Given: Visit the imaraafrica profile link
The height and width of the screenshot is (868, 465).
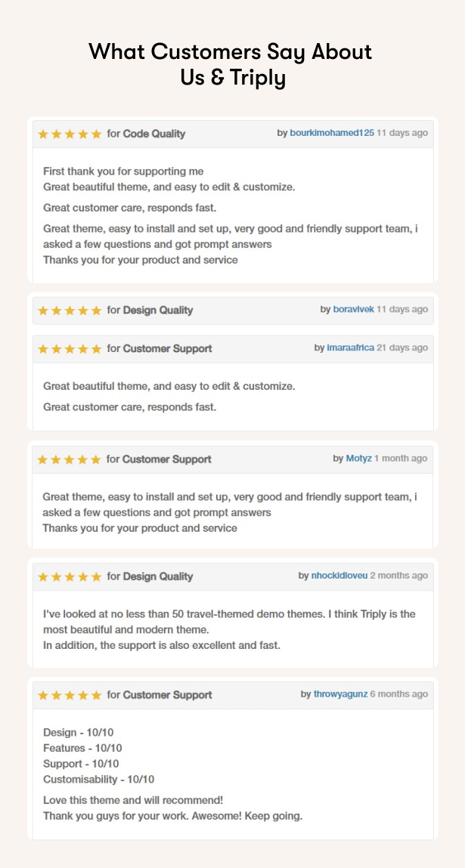Looking at the screenshot, I should pyautogui.click(x=351, y=348).
